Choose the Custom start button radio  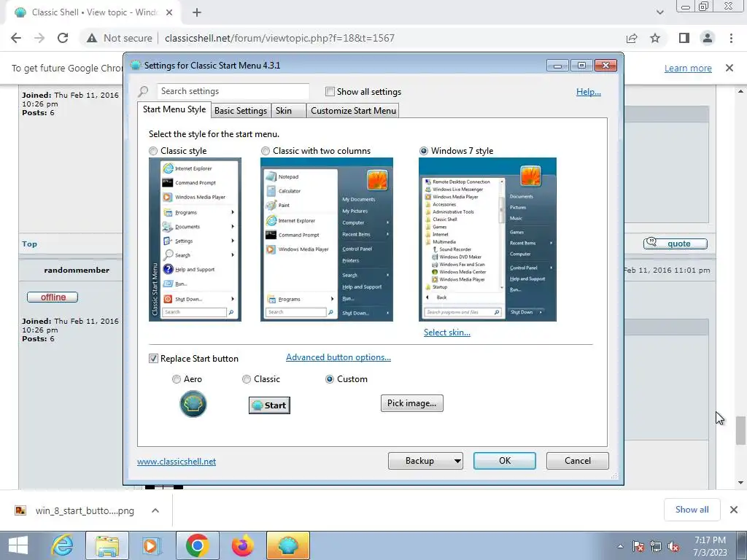click(x=329, y=379)
